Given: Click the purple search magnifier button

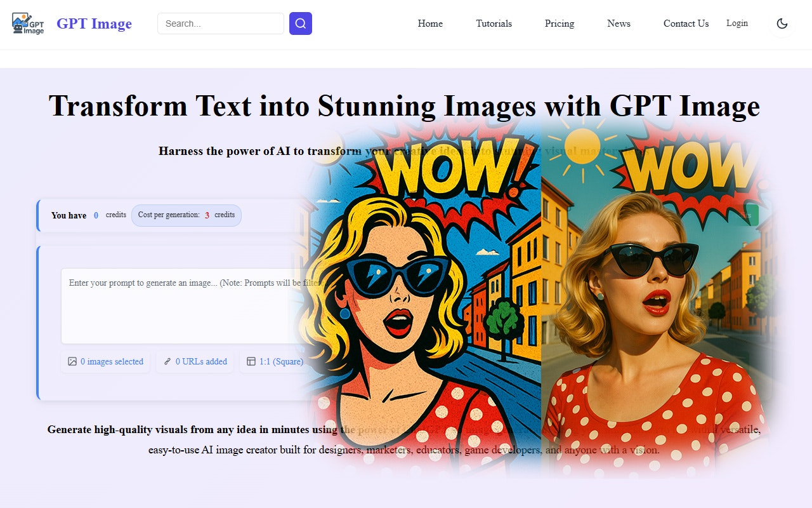Looking at the screenshot, I should point(301,23).
